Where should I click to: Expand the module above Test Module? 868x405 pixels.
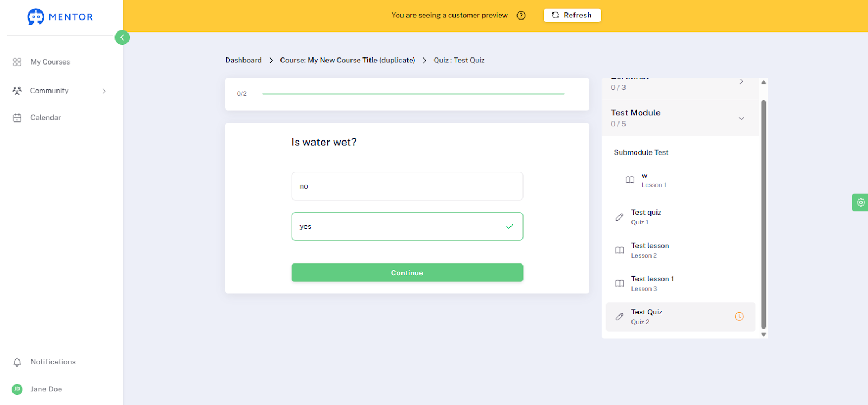(x=741, y=81)
